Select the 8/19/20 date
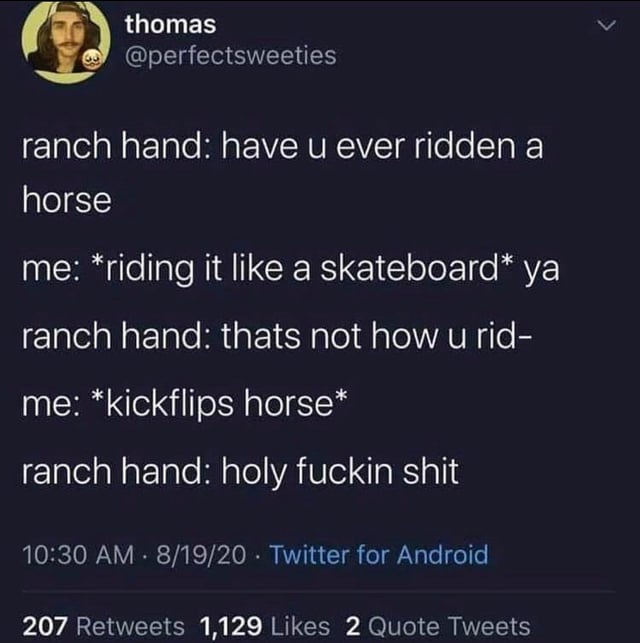The image size is (640, 643). tap(201, 554)
